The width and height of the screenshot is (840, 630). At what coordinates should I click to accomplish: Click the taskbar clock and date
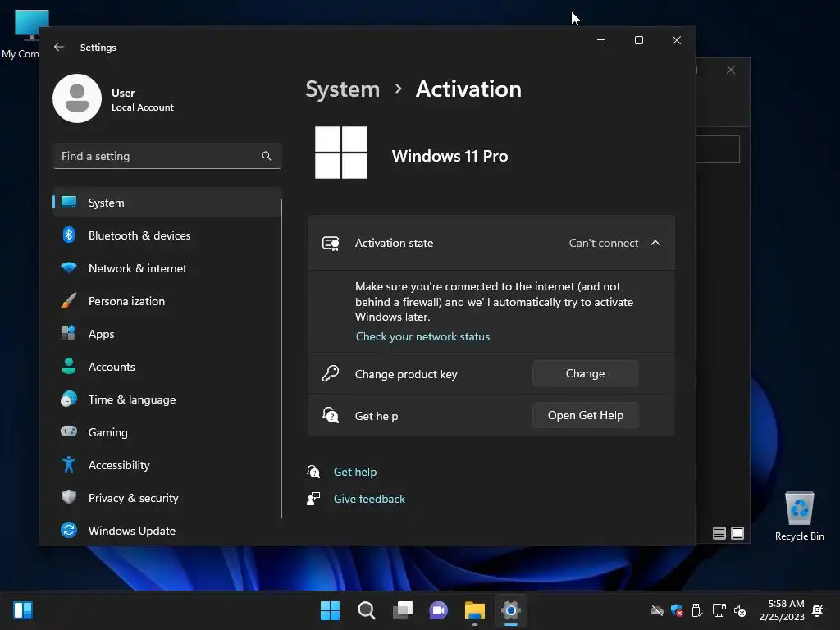point(782,610)
